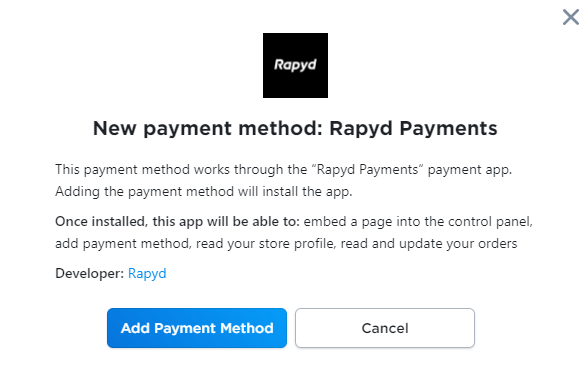Click the white Rapyd wordmark inside the logo
This screenshot has width=587, height=376.
coord(295,65)
